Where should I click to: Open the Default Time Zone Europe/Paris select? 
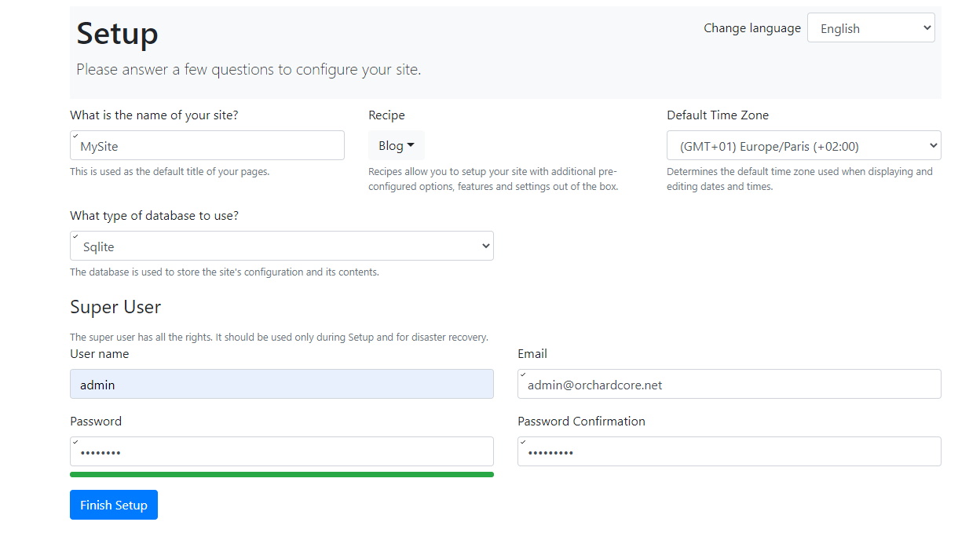pyautogui.click(x=803, y=146)
